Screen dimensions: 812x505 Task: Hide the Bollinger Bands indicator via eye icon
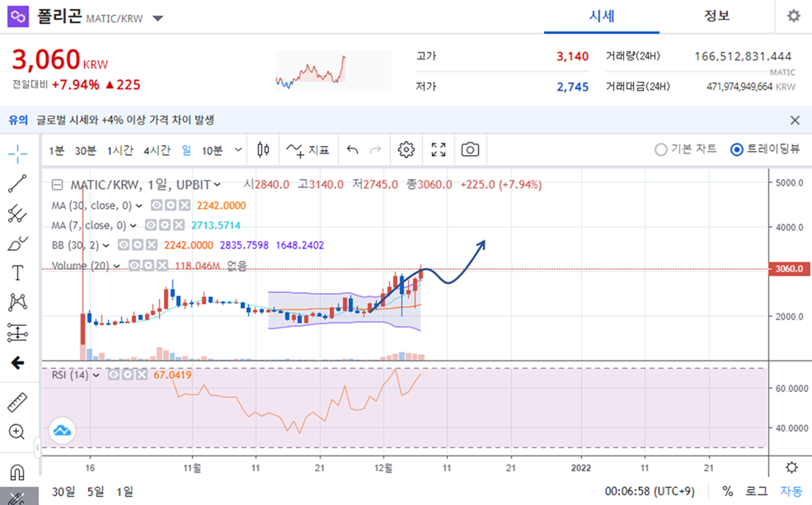(x=124, y=245)
